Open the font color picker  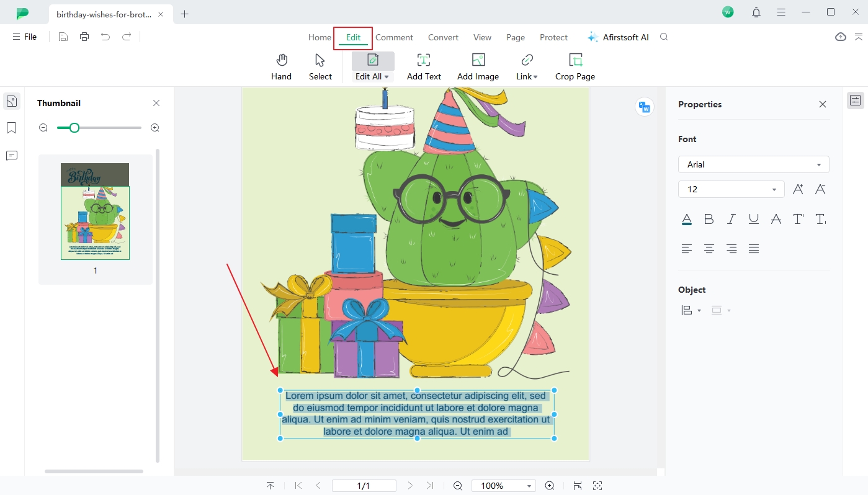coord(687,219)
